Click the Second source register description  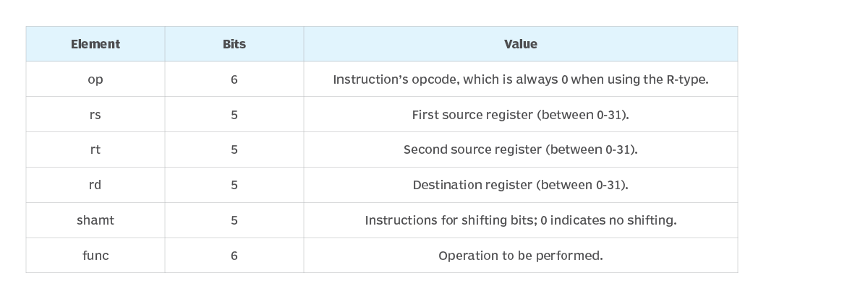[520, 149]
